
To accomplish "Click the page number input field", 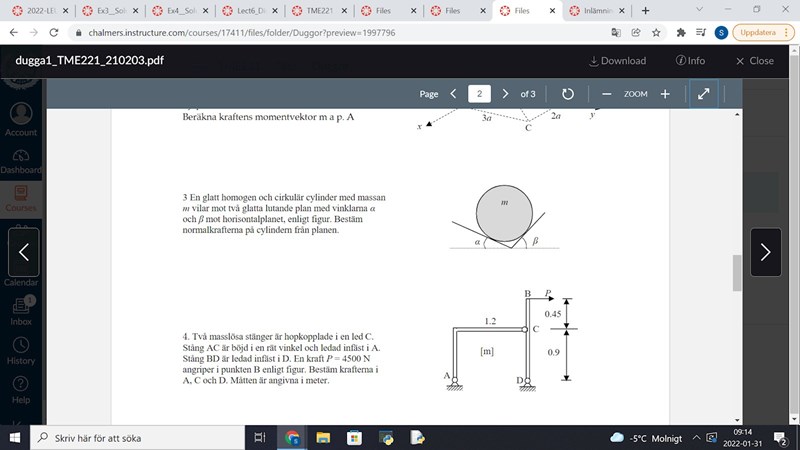I will (x=480, y=94).
